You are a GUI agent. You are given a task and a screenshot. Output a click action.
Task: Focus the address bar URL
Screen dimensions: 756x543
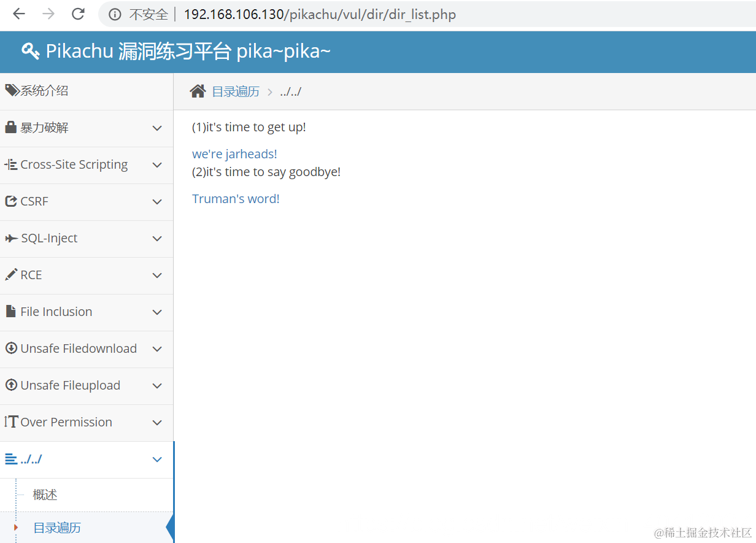pyautogui.click(x=320, y=15)
